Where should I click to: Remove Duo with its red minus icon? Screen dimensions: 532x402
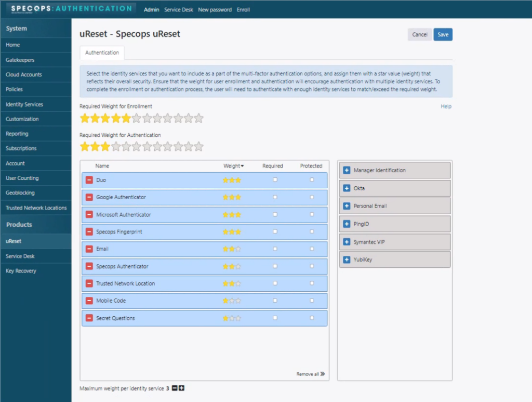click(x=89, y=180)
